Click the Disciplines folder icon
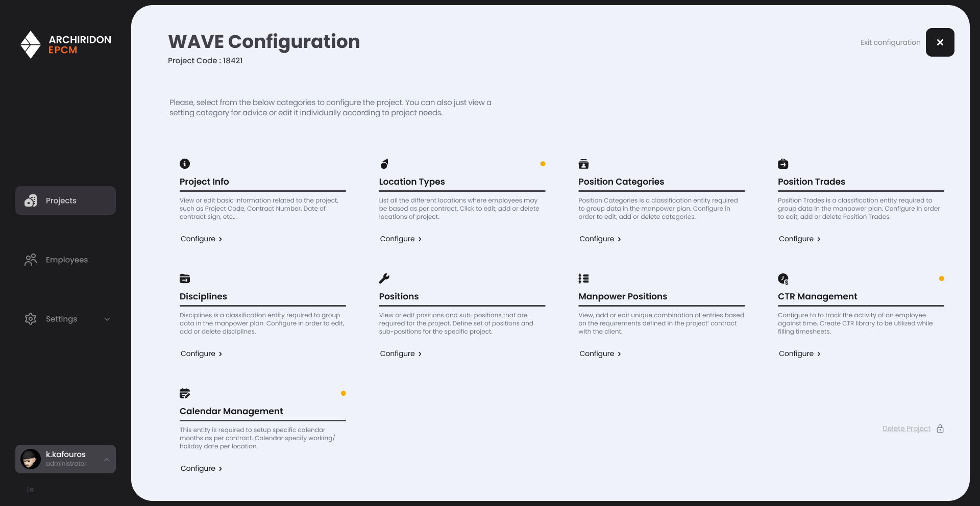 click(185, 279)
